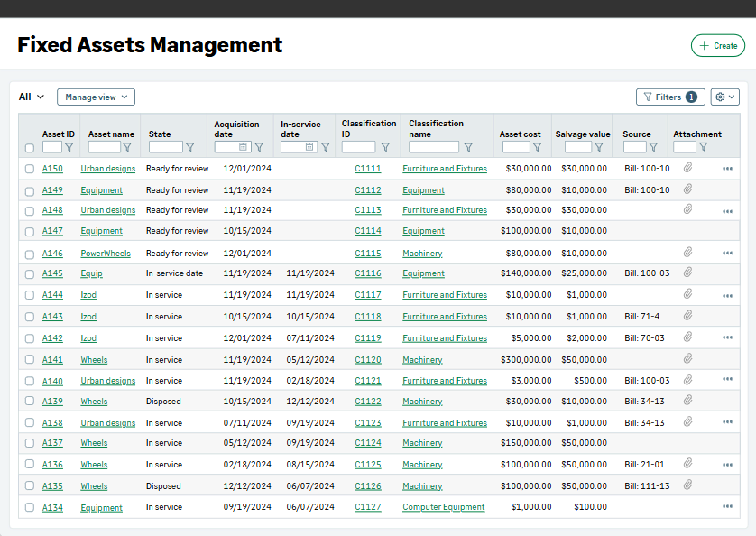Select the checkbox for asset A147
This screenshot has width=756, height=536.
point(30,232)
